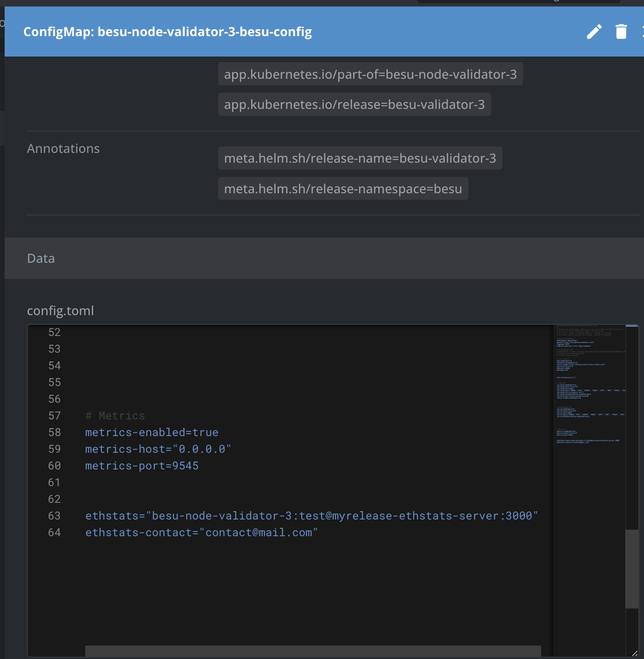Viewport: 644px width, 659px height.
Task: Place cursor on metrics-enabled=true line
Action: pos(152,432)
